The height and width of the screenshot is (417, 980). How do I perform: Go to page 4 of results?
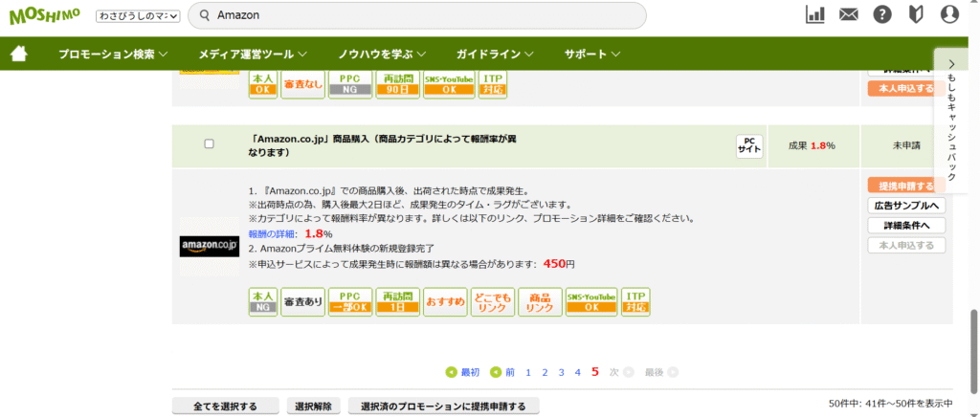[577, 372]
